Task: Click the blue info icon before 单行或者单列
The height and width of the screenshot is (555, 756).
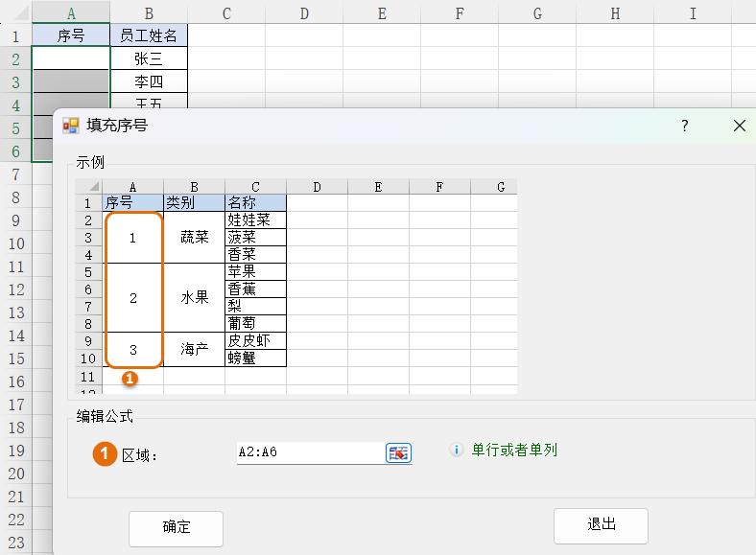Action: click(457, 450)
